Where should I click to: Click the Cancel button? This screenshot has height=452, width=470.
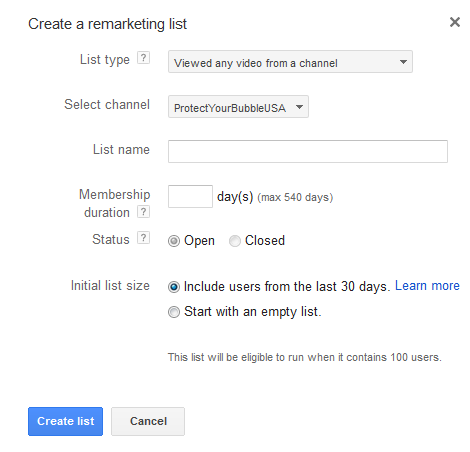pyautogui.click(x=148, y=421)
